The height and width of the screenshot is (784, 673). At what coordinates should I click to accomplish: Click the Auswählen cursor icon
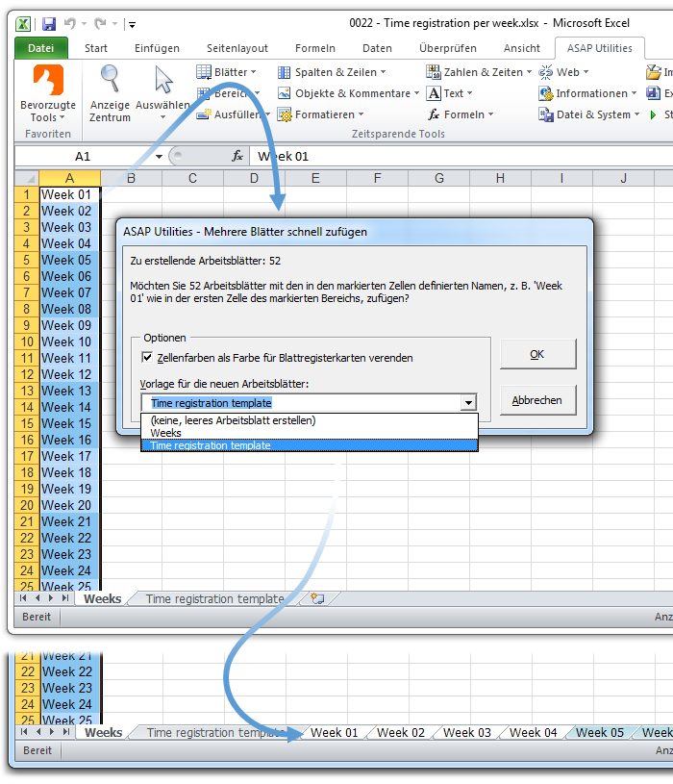[x=162, y=80]
